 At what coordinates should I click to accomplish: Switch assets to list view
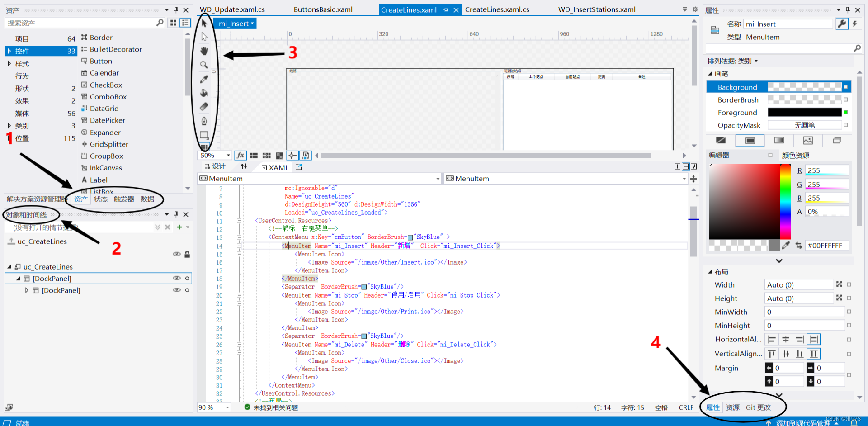pos(185,23)
